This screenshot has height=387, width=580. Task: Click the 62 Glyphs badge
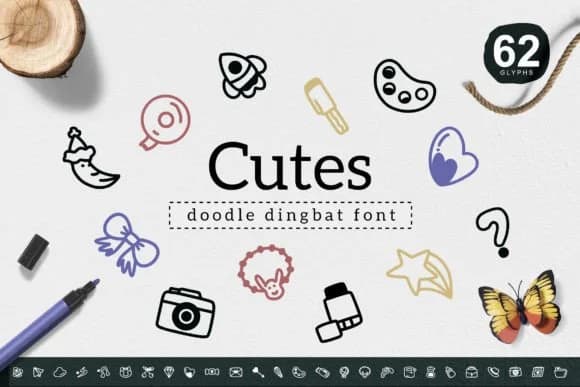coord(516,54)
